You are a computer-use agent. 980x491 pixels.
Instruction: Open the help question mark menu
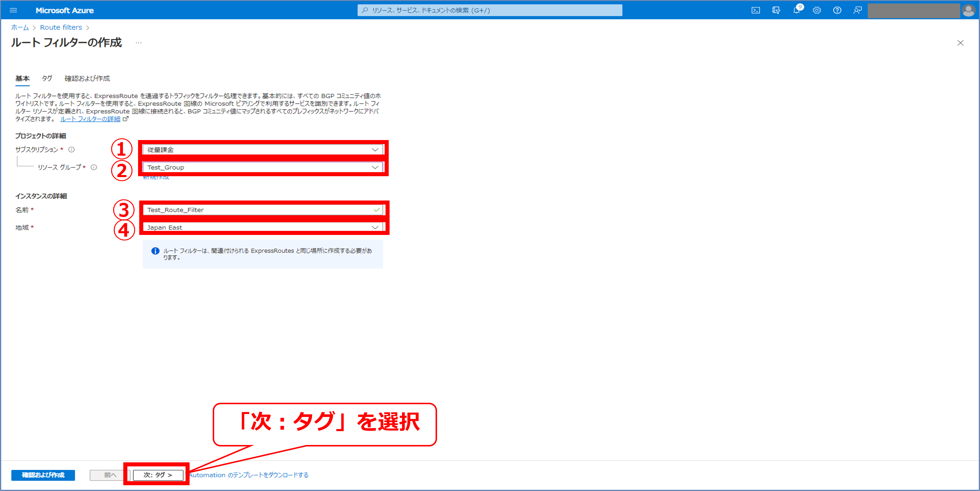(x=837, y=10)
